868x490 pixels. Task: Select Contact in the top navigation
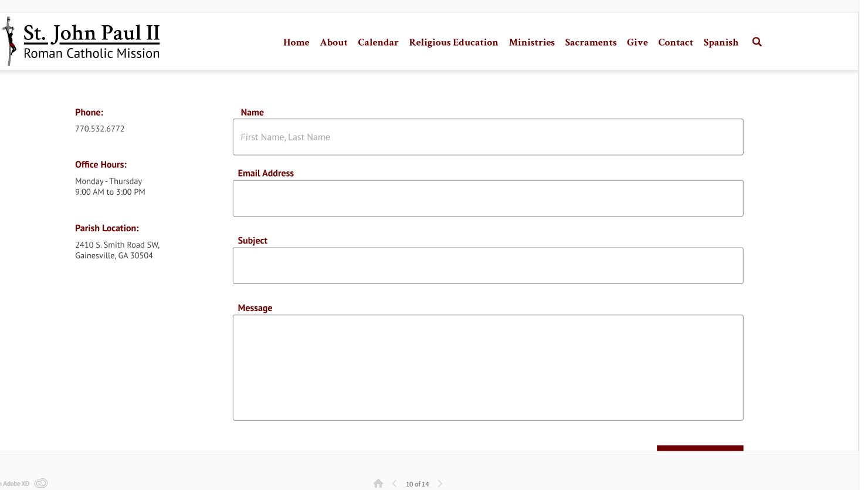tap(675, 42)
